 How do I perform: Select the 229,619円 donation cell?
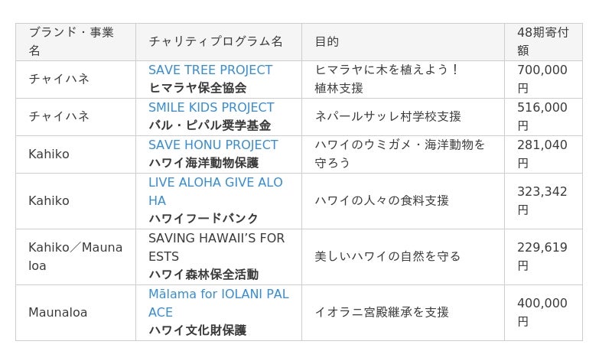[x=543, y=257]
